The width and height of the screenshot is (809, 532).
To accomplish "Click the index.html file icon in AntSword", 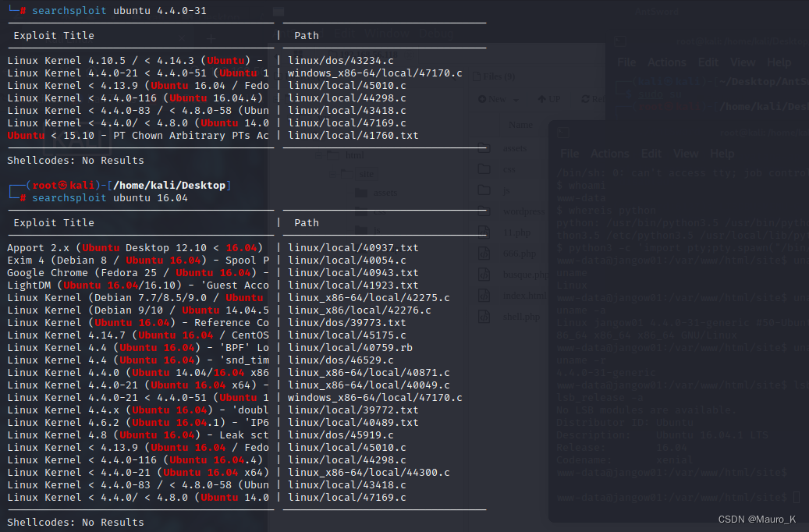I will [484, 296].
